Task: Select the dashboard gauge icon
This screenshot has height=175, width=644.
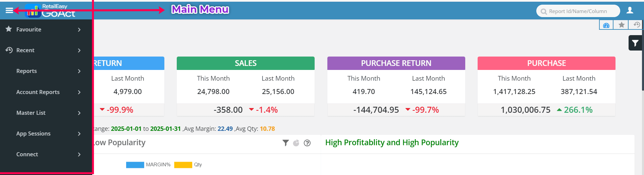Action: click(x=606, y=25)
